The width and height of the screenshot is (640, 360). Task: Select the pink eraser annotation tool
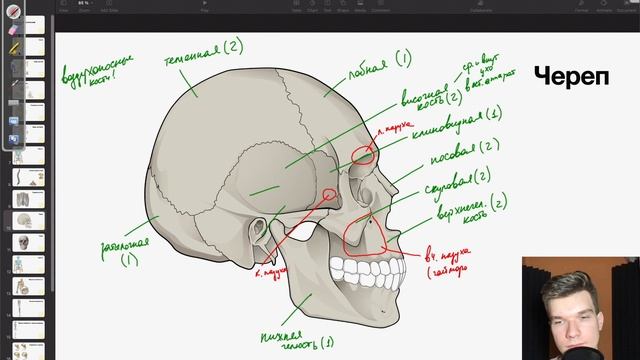[x=13, y=30]
